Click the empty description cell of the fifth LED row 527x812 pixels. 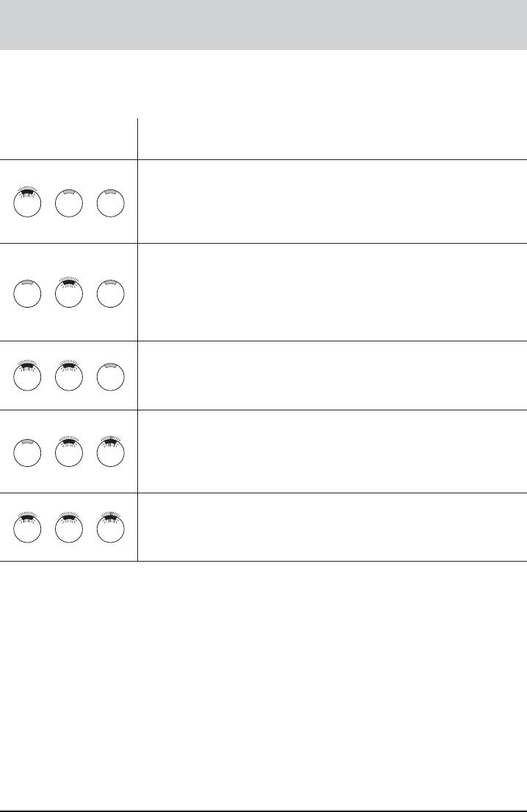click(332, 526)
